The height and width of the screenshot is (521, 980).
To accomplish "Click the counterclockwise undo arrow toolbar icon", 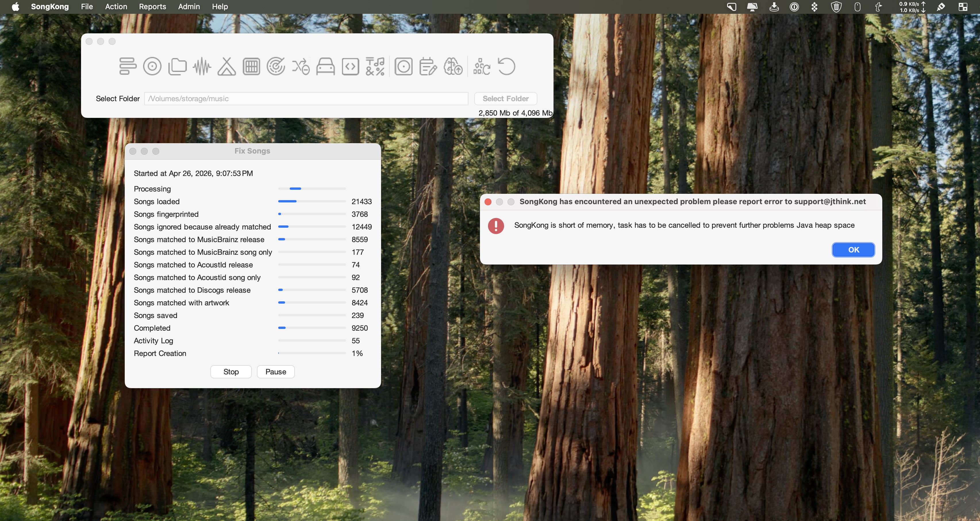I will pos(506,67).
